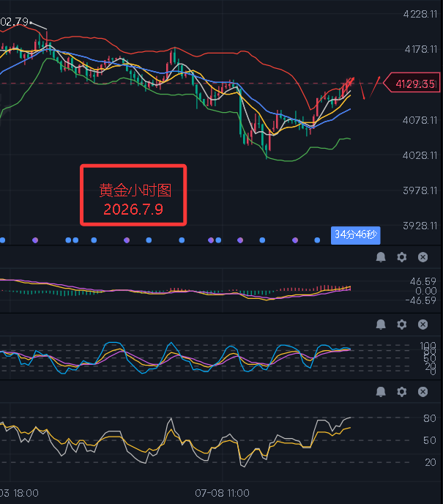This screenshot has height=504, width=443.
Task: Click the blue 34分46秒 candle countdown label
Action: (x=356, y=235)
